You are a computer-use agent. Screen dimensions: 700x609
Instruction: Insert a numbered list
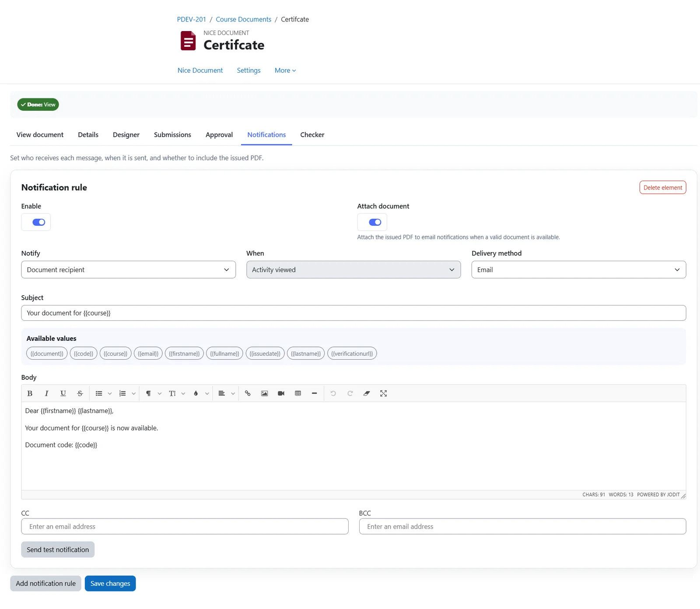(122, 393)
